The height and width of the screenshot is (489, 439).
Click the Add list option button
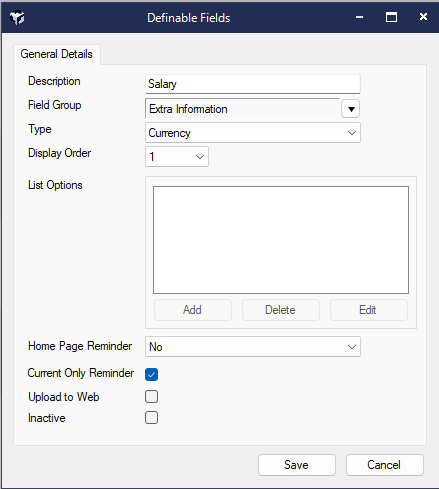[x=192, y=310]
